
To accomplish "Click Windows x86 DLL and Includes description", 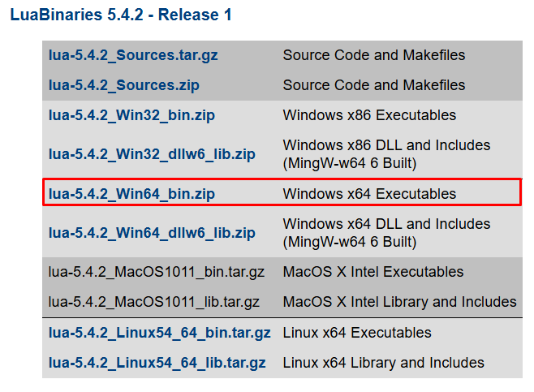I will pos(386,154).
